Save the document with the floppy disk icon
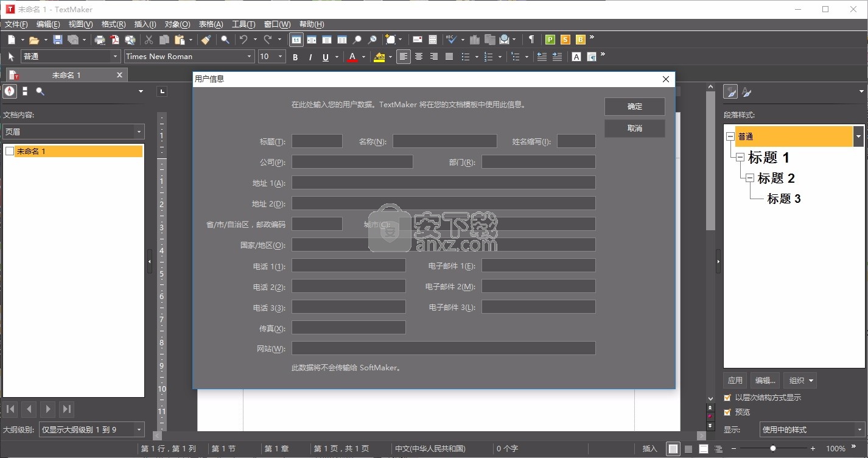This screenshot has height=458, width=868. click(58, 40)
